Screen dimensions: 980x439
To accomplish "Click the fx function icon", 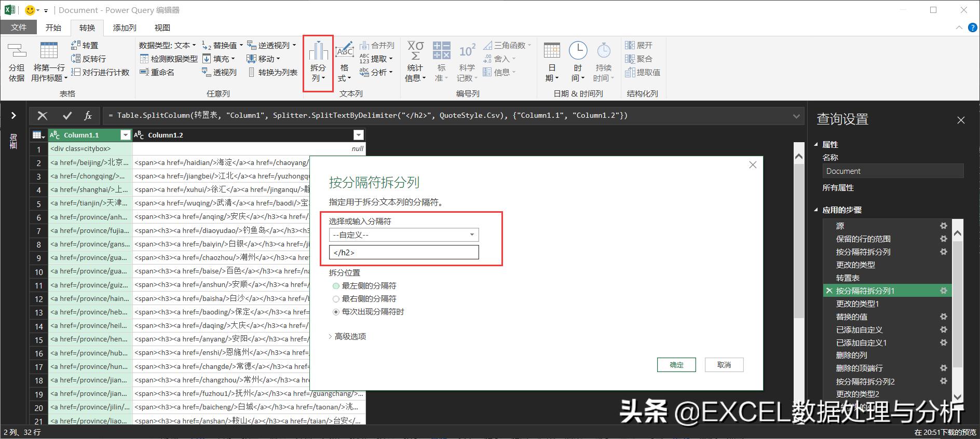I will pos(88,116).
